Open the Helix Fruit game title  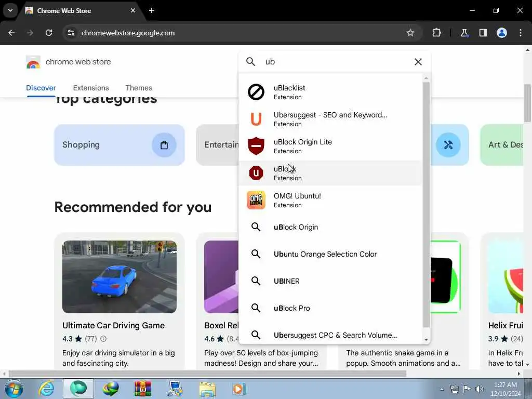click(x=506, y=325)
